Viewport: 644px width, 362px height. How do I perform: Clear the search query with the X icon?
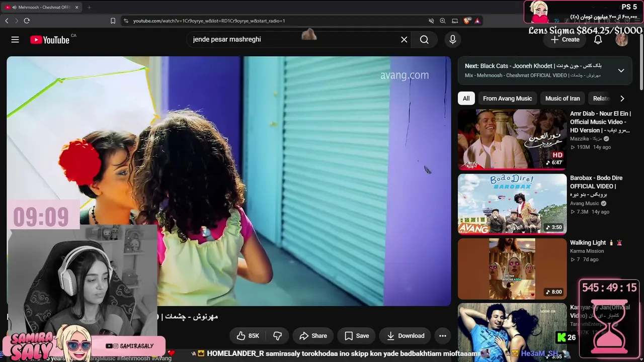pos(404,40)
